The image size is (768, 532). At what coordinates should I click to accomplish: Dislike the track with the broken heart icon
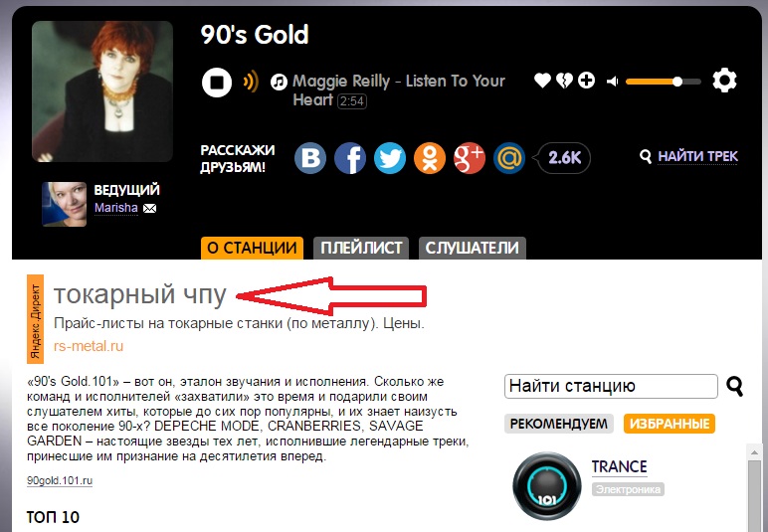pyautogui.click(x=564, y=81)
